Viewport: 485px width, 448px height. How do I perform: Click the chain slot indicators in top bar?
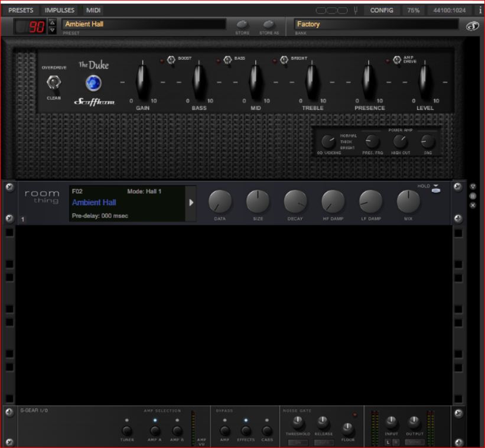click(x=331, y=11)
